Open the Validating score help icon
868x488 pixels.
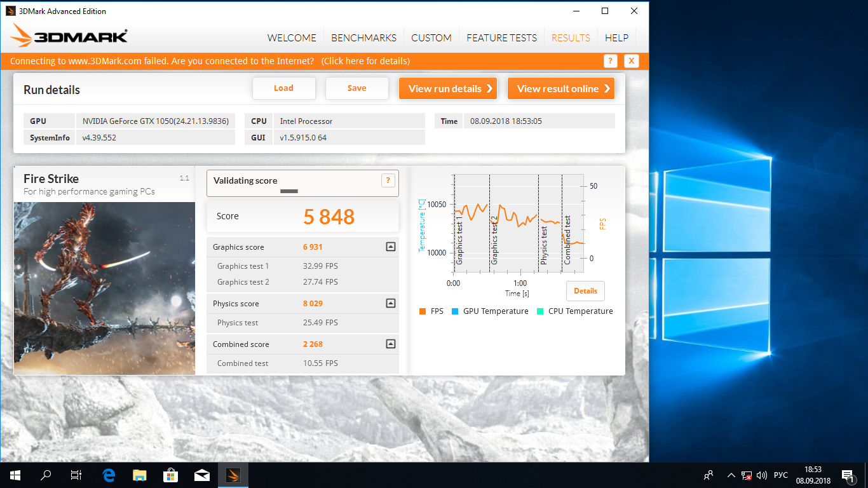[x=388, y=180]
